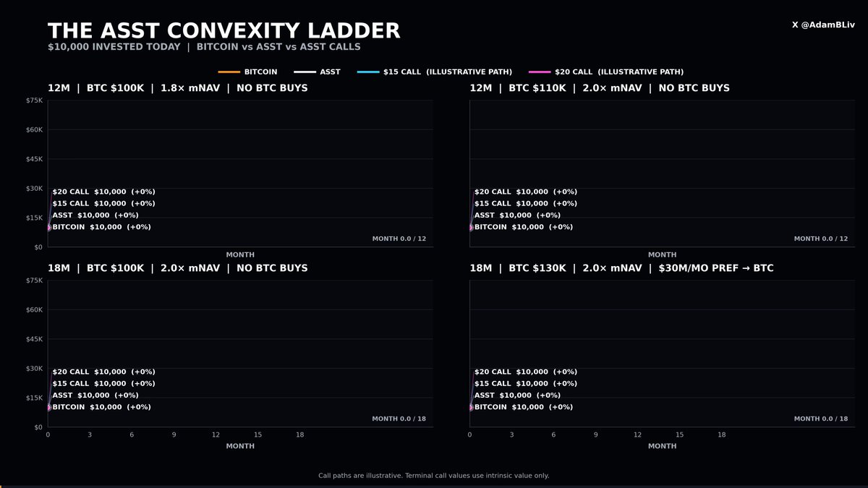Screen dimensions: 868x488
Task: Click legend text "$20 CALL (ILLUSTRATIVE PATH)"
Action: pos(619,72)
